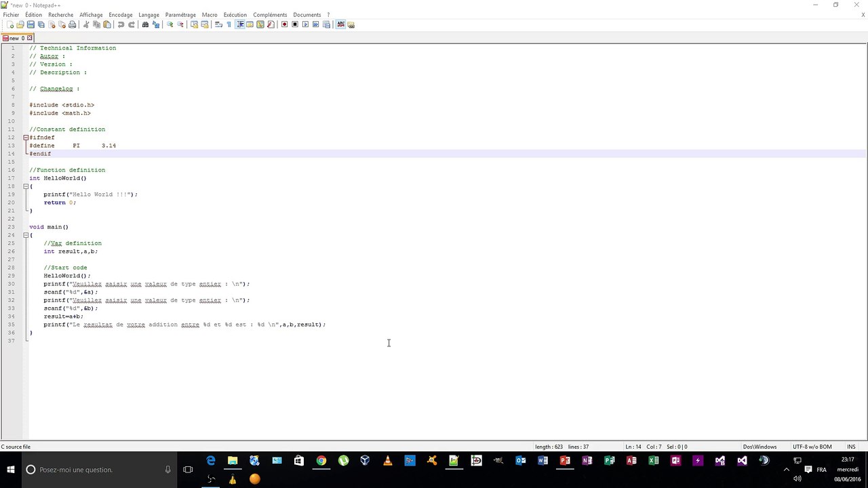Open the Encodage menu

pos(121,15)
